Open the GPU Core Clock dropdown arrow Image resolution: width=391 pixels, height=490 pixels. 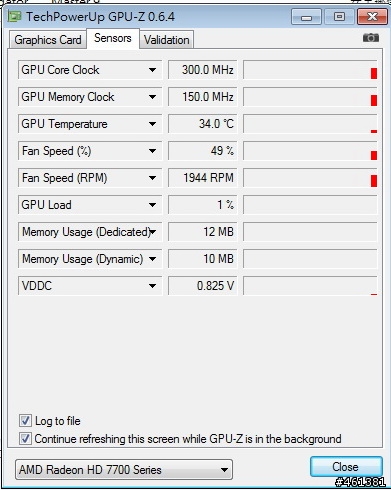152,70
